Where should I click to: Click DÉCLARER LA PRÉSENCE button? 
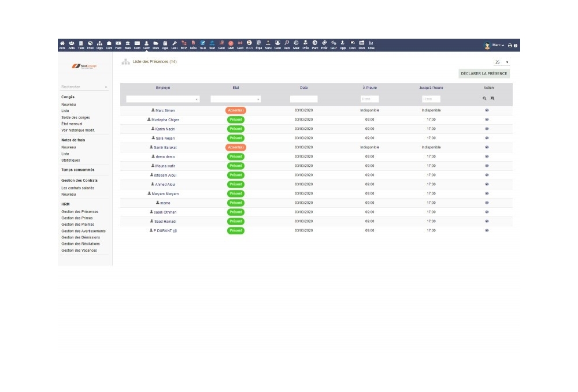pos(484,73)
